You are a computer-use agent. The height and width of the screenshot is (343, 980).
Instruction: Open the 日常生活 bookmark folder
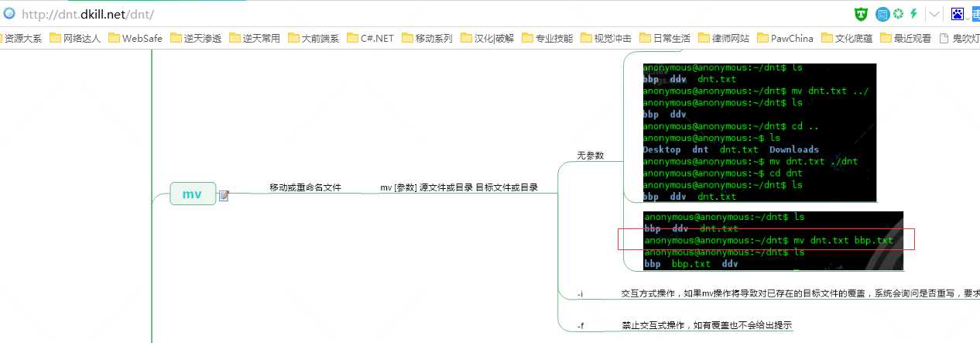(x=665, y=38)
